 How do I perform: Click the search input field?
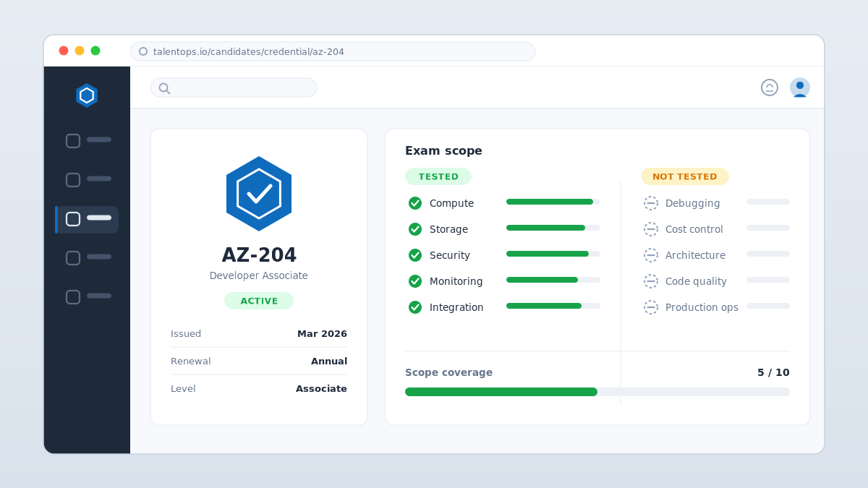pos(234,87)
